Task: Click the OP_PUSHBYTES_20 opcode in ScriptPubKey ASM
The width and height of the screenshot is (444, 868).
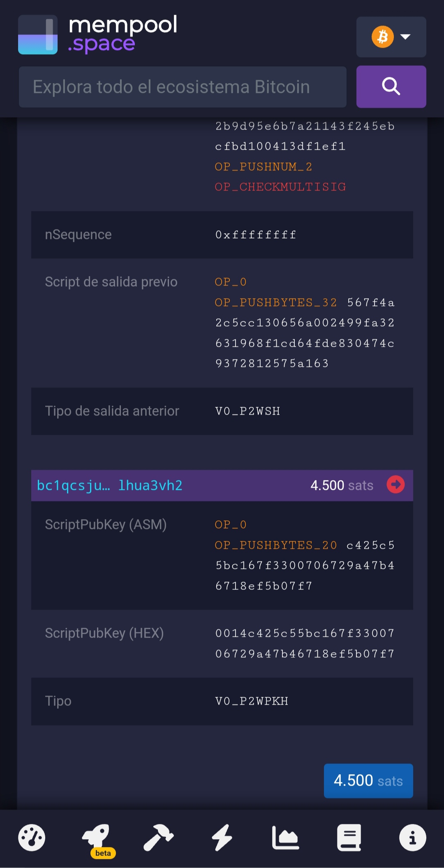Action: click(276, 545)
